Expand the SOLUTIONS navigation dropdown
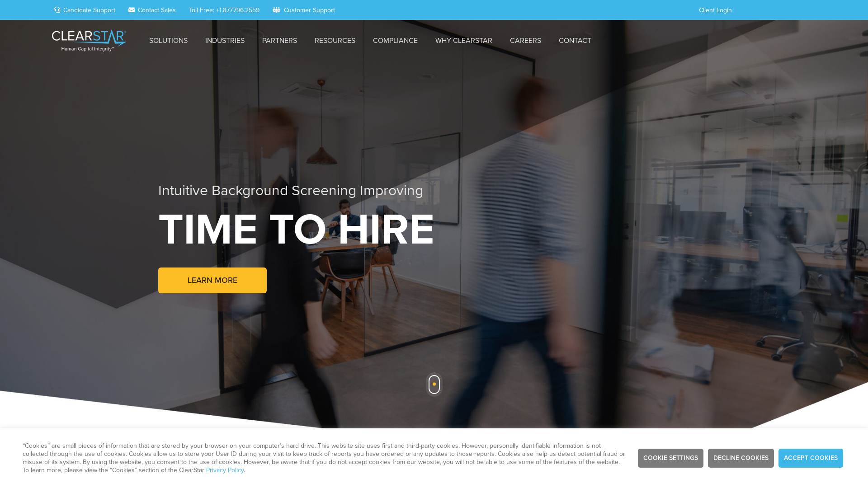This screenshot has height=488, width=868. (168, 41)
